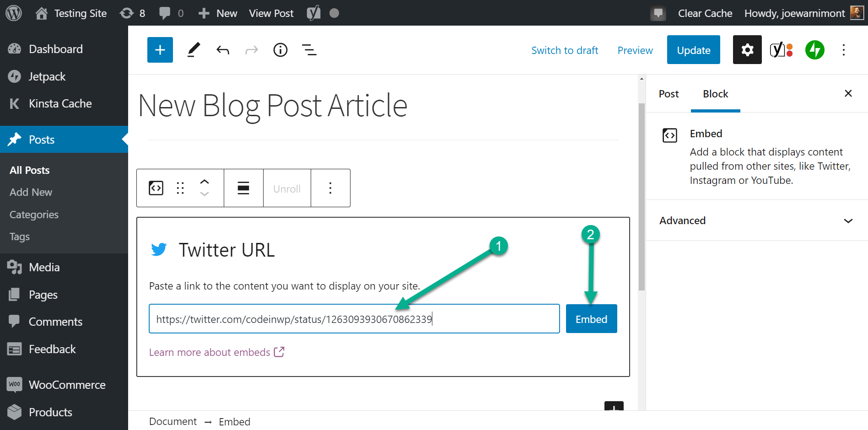
Task: Open the block alignment dropdown
Action: point(243,188)
